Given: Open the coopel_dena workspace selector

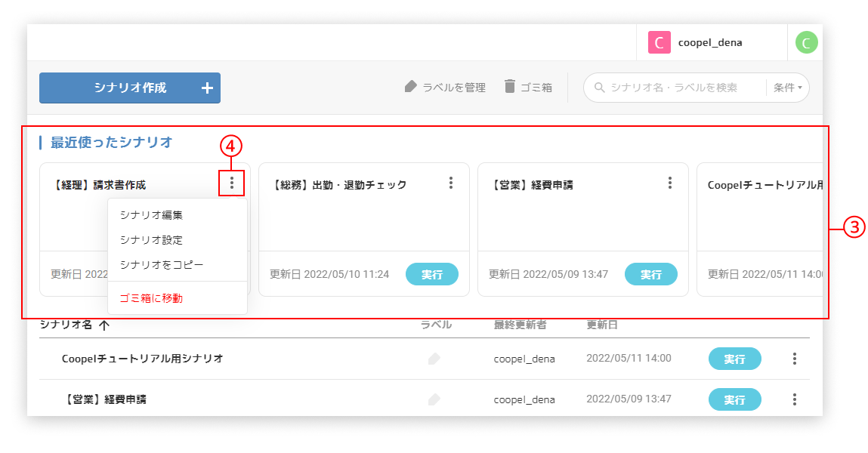Looking at the screenshot, I should [x=712, y=42].
